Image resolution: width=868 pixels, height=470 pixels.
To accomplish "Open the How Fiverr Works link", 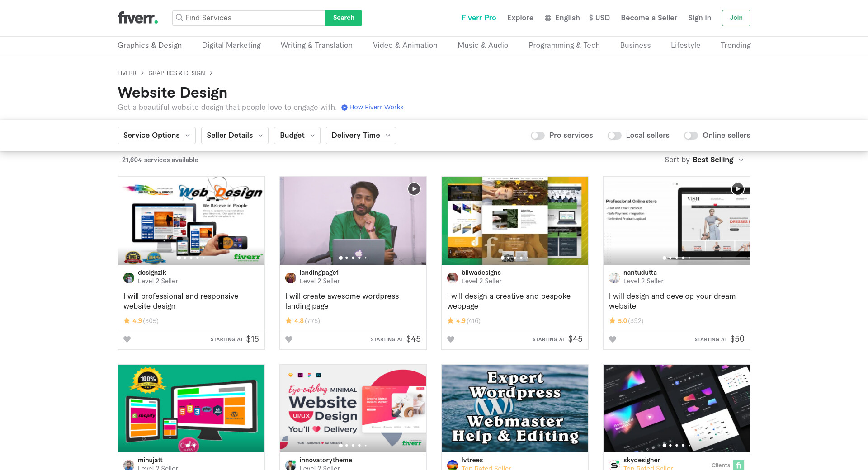I will (x=376, y=107).
